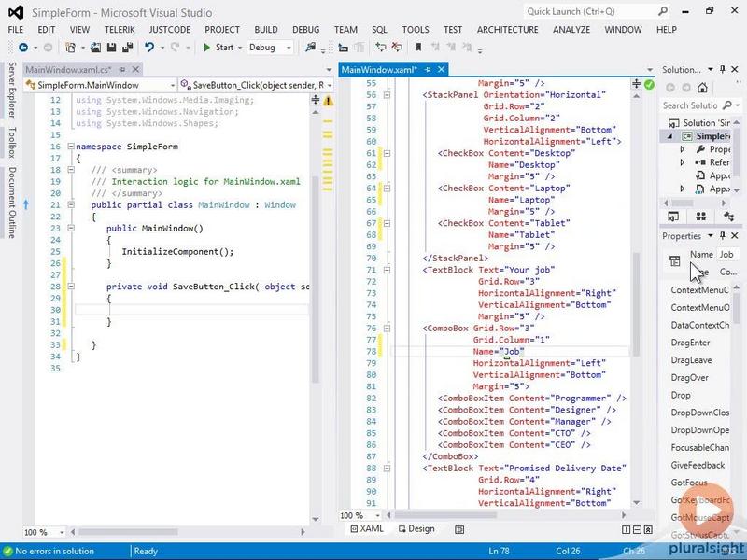Open the Class View tab icon
The height and width of the screenshot is (560, 747).
pyautogui.click(x=728, y=217)
